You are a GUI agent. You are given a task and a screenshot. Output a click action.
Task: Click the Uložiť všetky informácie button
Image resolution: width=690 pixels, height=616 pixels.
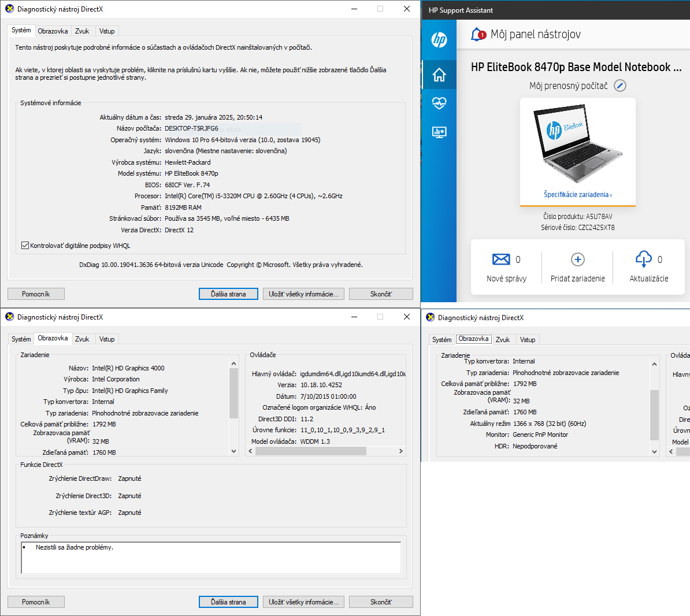pyautogui.click(x=303, y=294)
